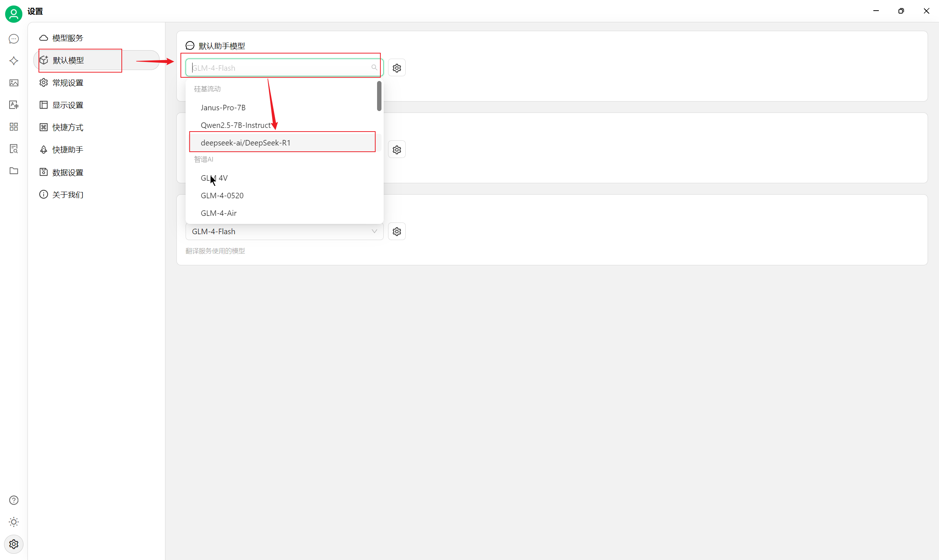Select deepseek-ai/DeepSeek-R1 from the dropdown list
This screenshot has width=939, height=560.
(245, 143)
